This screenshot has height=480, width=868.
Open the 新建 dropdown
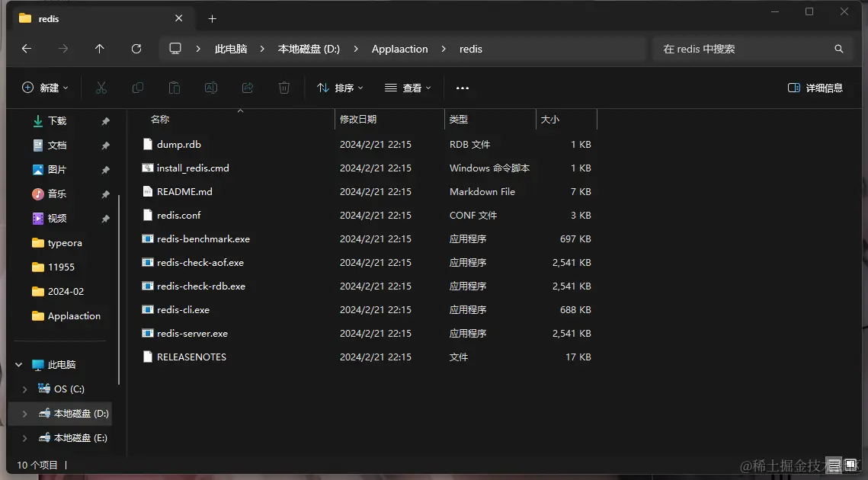[46, 88]
